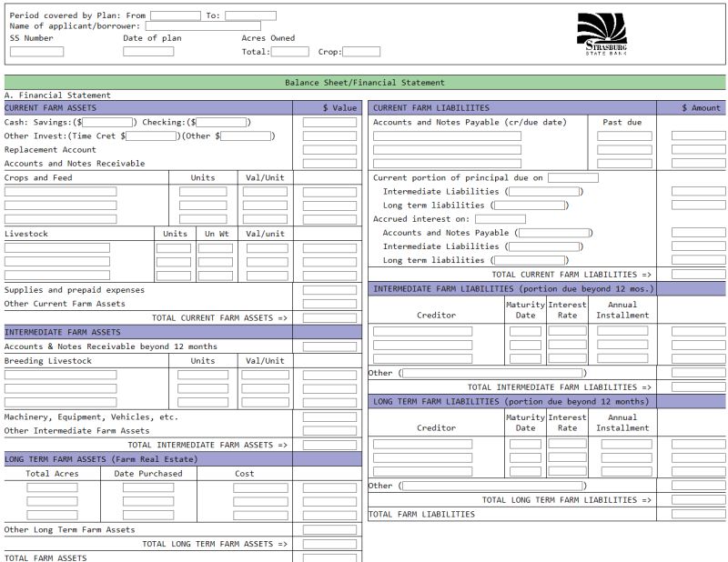Click the first Accounts and Notes Payable creditor field
This screenshot has width=728, height=562.
click(x=447, y=136)
